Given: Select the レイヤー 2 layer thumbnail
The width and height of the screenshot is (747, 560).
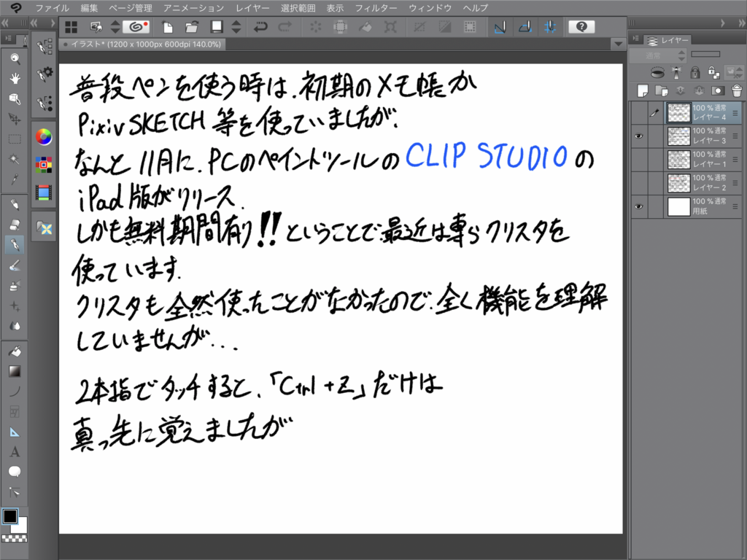Looking at the screenshot, I should tap(678, 182).
